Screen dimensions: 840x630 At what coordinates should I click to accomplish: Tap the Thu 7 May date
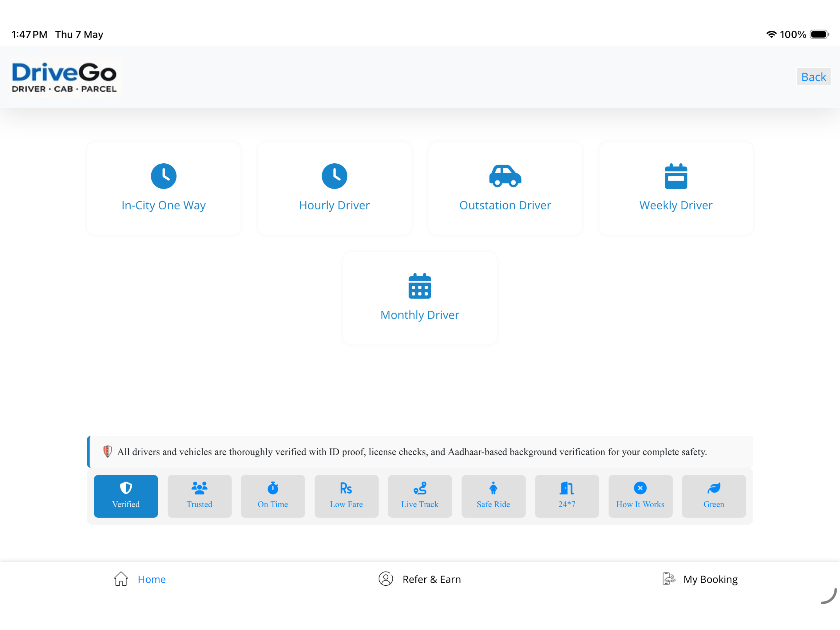[79, 34]
